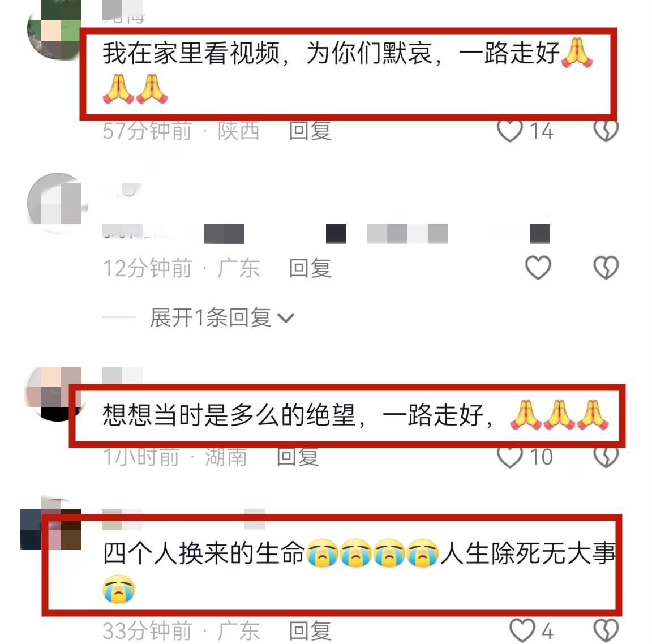
Task: Dislike the 湖南 comment via broken heart
Action: point(606,457)
